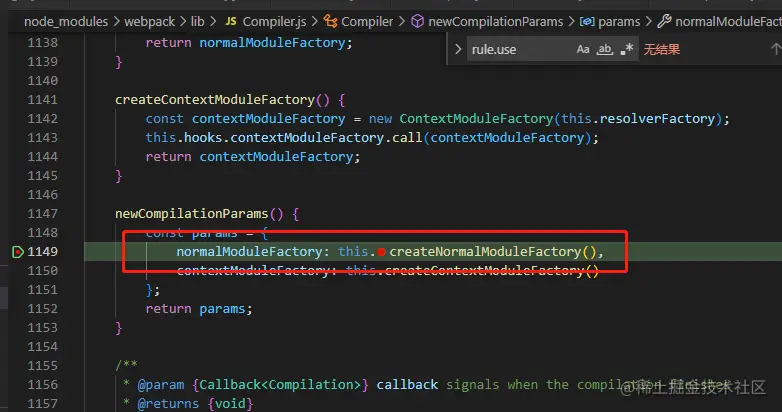Click line number 1138

pos(42,43)
